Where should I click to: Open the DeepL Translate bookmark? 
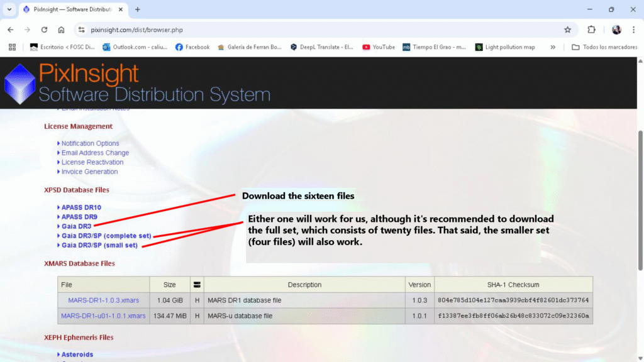pyautogui.click(x=321, y=47)
